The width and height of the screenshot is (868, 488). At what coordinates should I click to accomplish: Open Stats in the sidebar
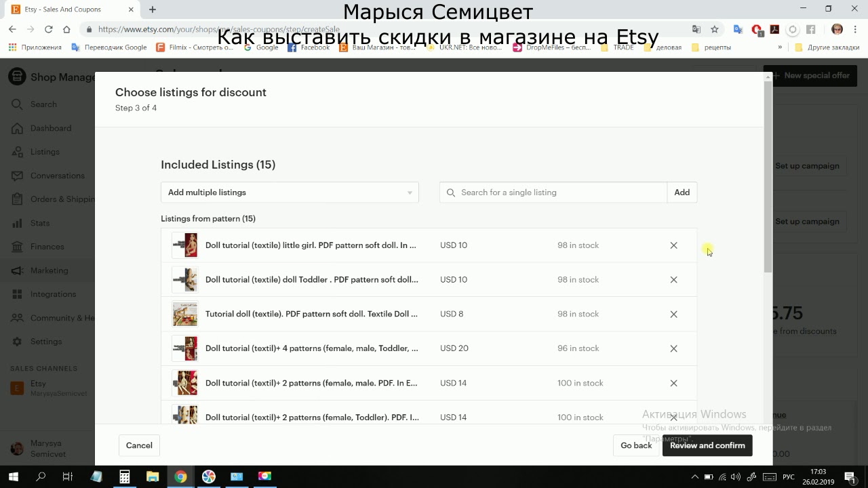40,223
